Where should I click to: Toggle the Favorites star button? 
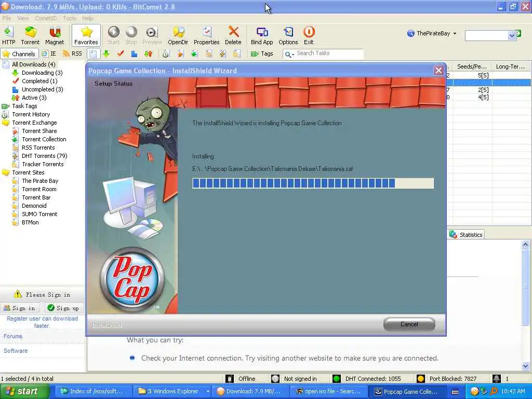(86, 35)
